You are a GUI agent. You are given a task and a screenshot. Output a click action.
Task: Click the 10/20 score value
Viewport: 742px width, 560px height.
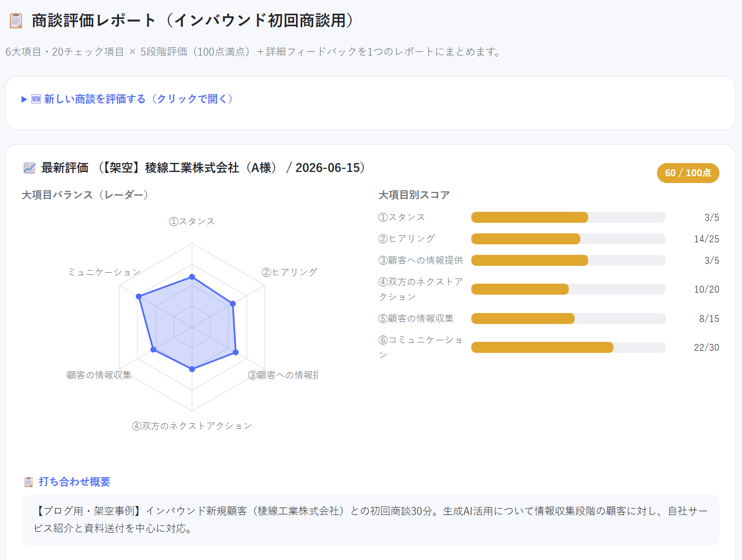(706, 289)
